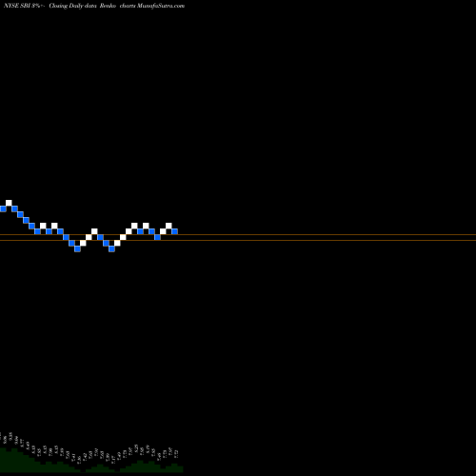Click the "Closing Daily data" header text
The width and height of the screenshot is (476, 476).
(x=72, y=6)
